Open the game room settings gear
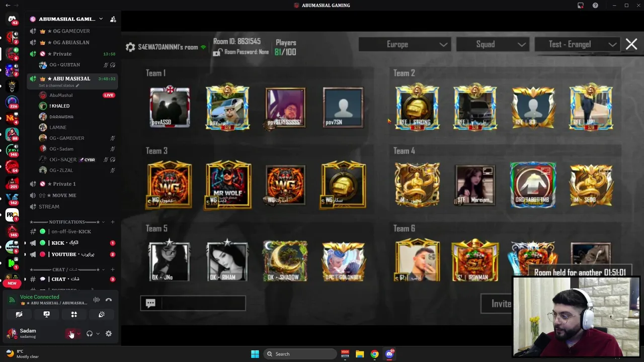 (130, 47)
